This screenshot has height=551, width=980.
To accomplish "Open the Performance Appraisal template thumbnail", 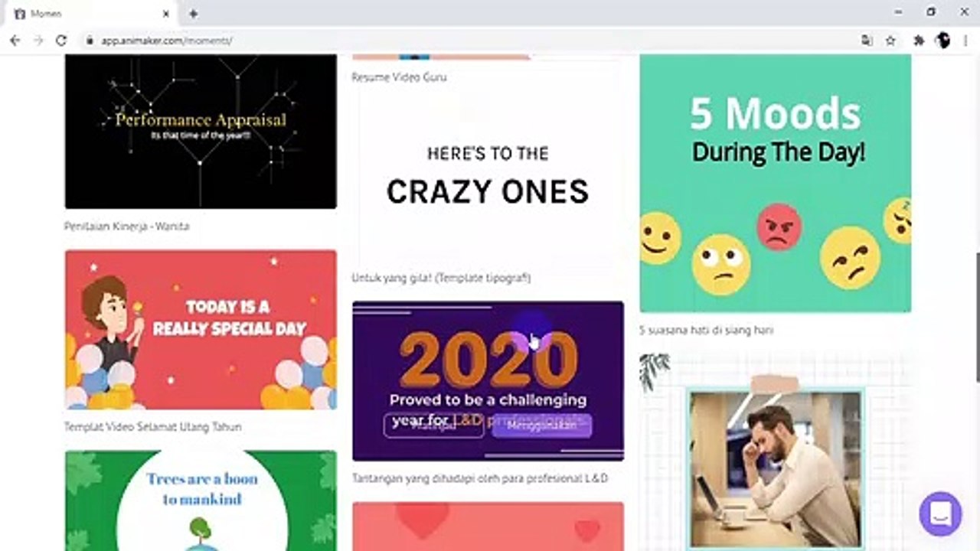I will point(201,131).
